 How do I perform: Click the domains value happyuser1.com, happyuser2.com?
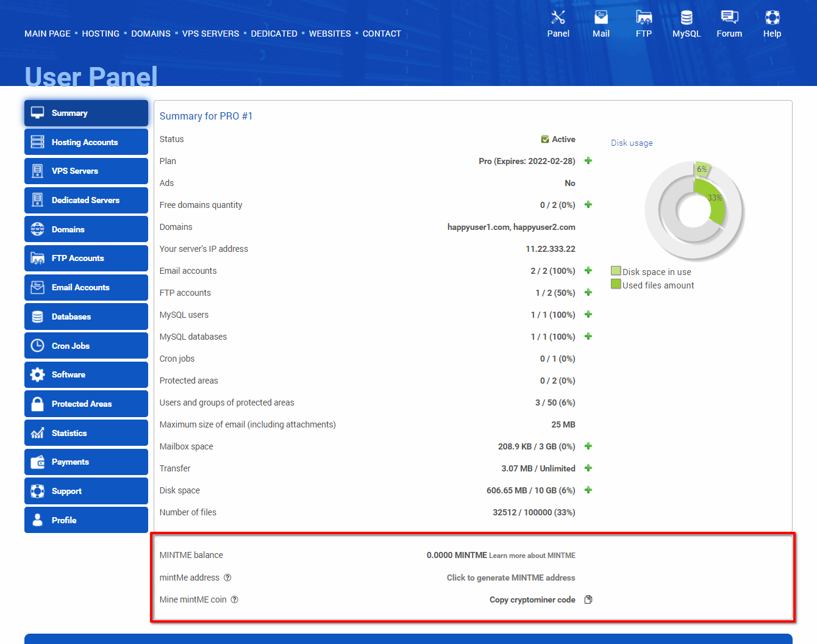[x=512, y=227]
